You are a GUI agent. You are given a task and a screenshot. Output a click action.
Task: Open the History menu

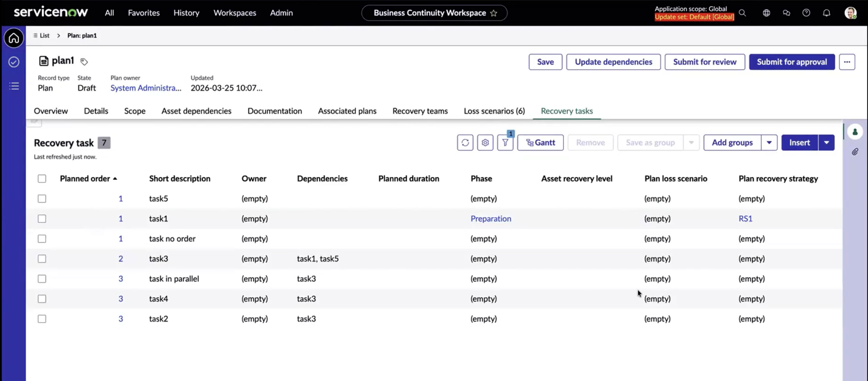pos(186,13)
